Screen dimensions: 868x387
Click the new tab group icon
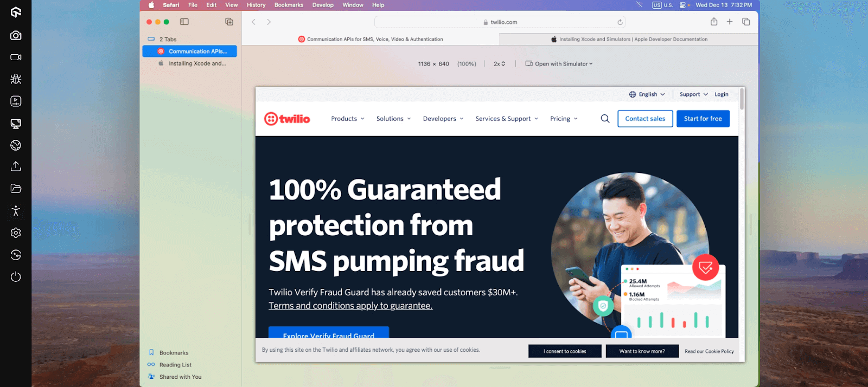tap(229, 22)
